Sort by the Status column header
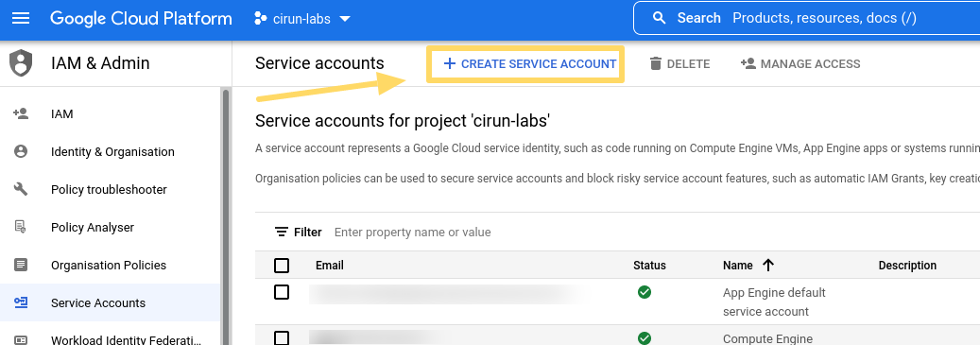This screenshot has height=345, width=980. click(649, 266)
